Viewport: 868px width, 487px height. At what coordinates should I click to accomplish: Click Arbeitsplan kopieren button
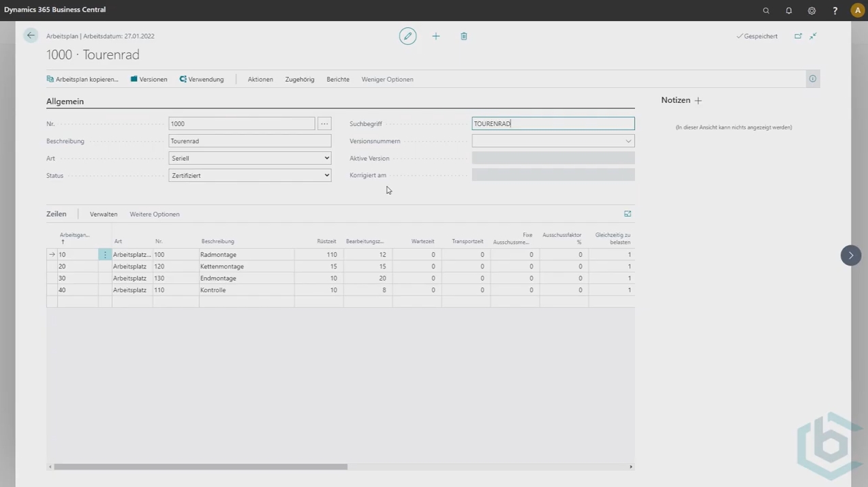click(x=82, y=80)
